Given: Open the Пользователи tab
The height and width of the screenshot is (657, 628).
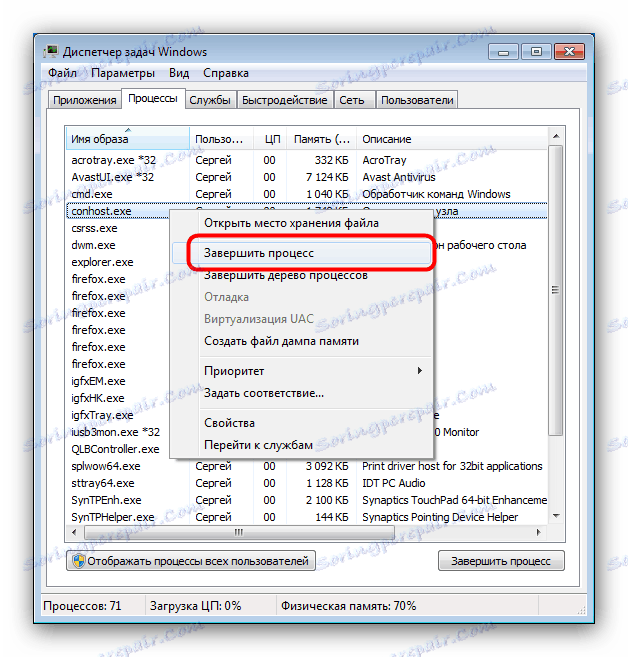Looking at the screenshot, I should coord(417,100).
